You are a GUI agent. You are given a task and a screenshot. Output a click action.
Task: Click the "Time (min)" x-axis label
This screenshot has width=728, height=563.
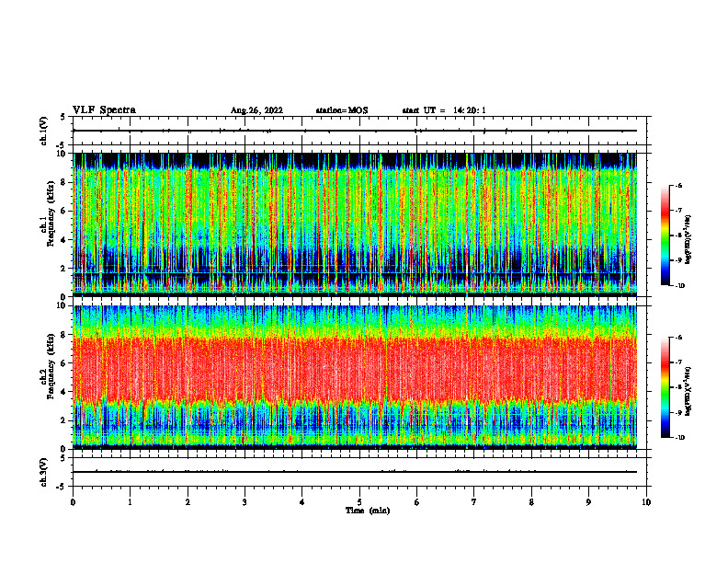368,511
